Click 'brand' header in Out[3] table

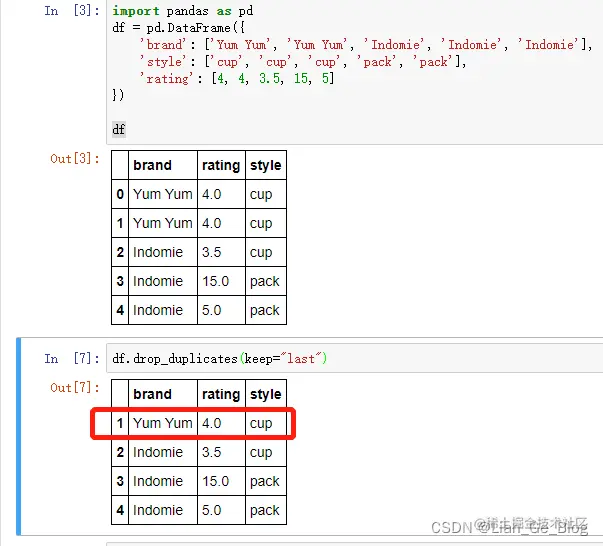click(152, 165)
